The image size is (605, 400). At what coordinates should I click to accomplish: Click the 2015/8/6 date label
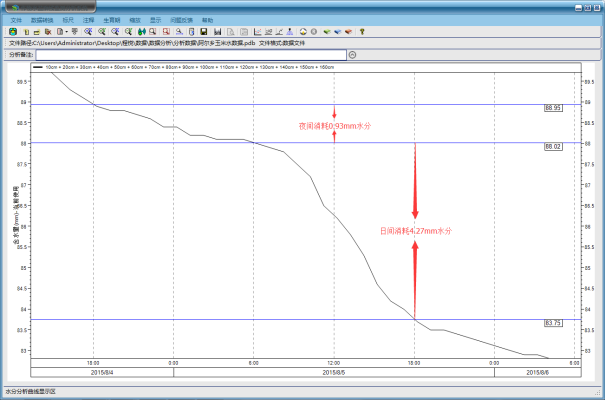[x=537, y=373]
